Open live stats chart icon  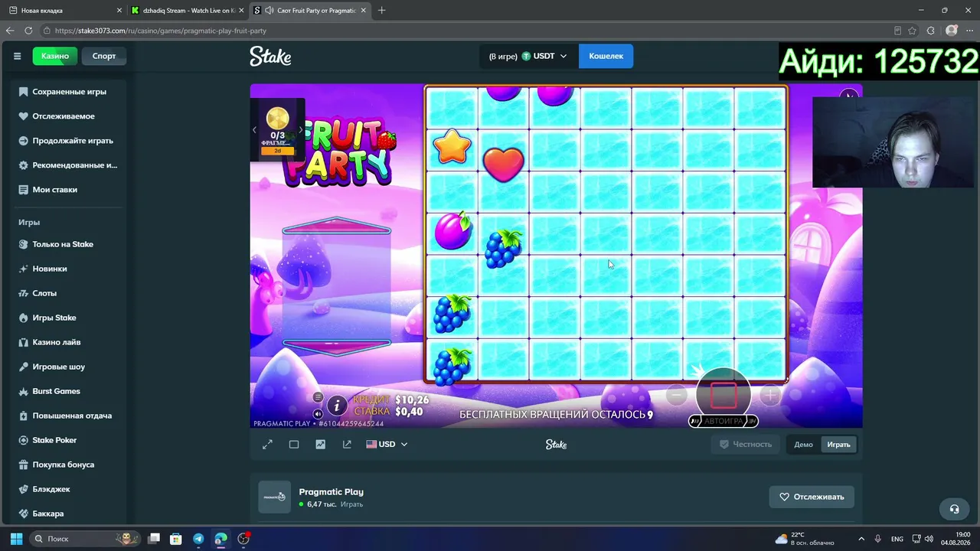[x=320, y=445]
